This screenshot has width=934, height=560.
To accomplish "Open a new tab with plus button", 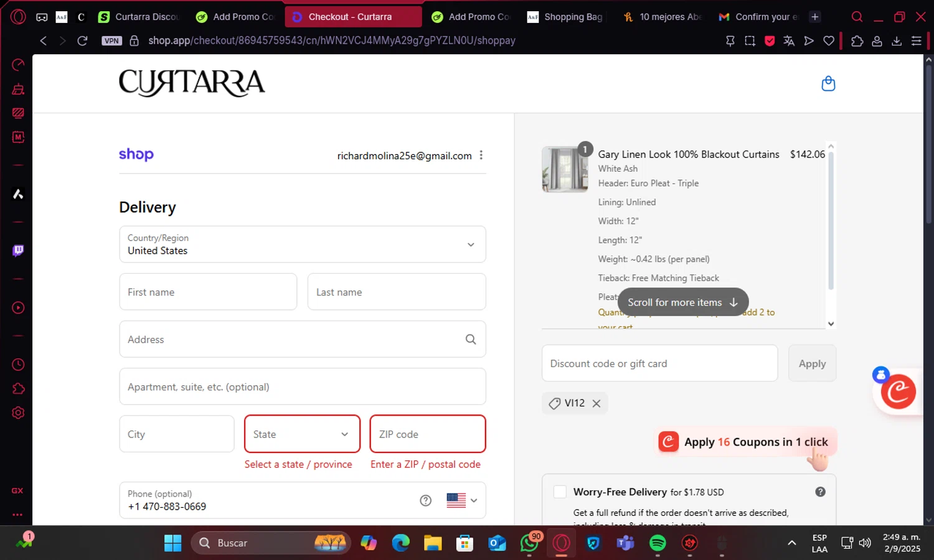I will [815, 17].
